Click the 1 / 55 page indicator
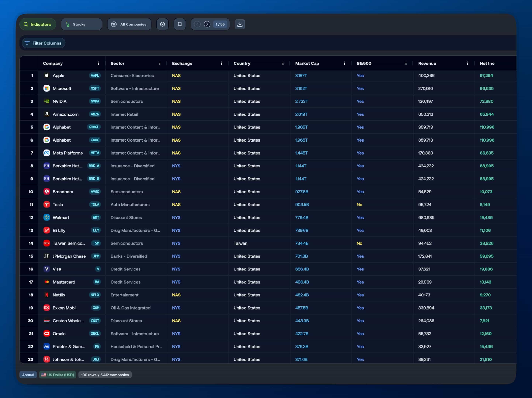 220,24
